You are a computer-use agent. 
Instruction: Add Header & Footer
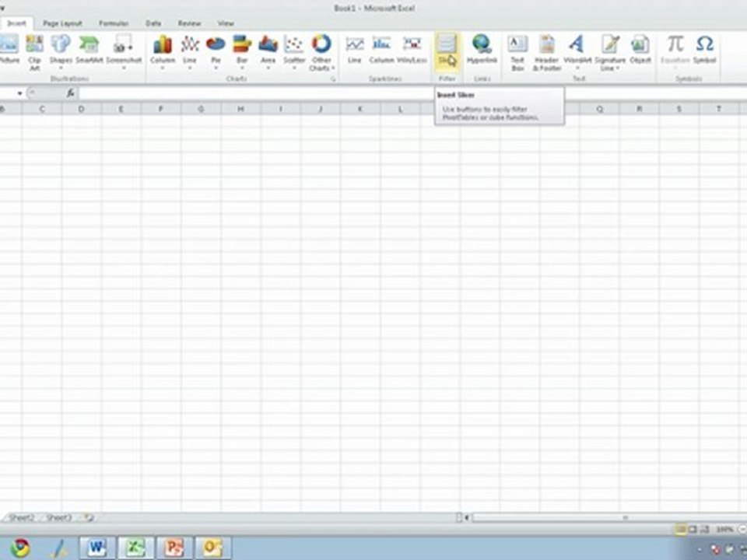pos(546,52)
